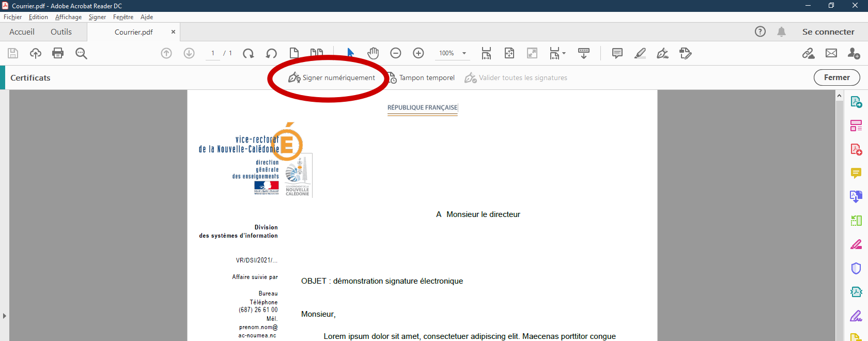Close the Courrier.pdf tab
Image resolution: width=868 pixels, height=341 pixels.
pyautogui.click(x=173, y=32)
